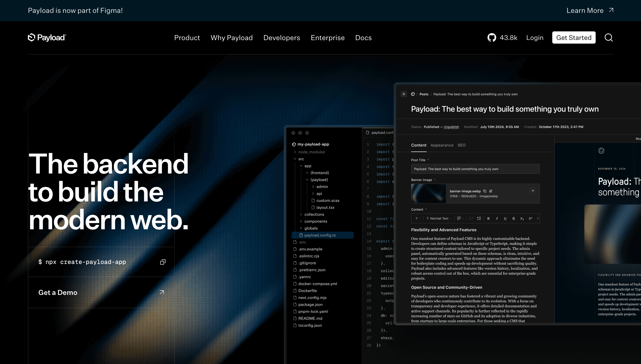
Task: Open the Normal Text style dropdown
Action: tap(439, 218)
